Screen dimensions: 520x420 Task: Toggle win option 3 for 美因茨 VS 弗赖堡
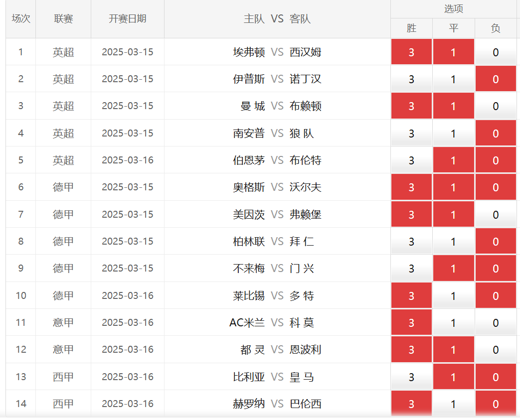[411, 214]
